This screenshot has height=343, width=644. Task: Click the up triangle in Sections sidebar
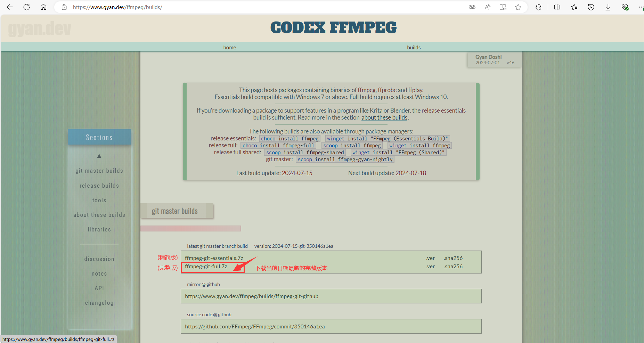tap(99, 156)
